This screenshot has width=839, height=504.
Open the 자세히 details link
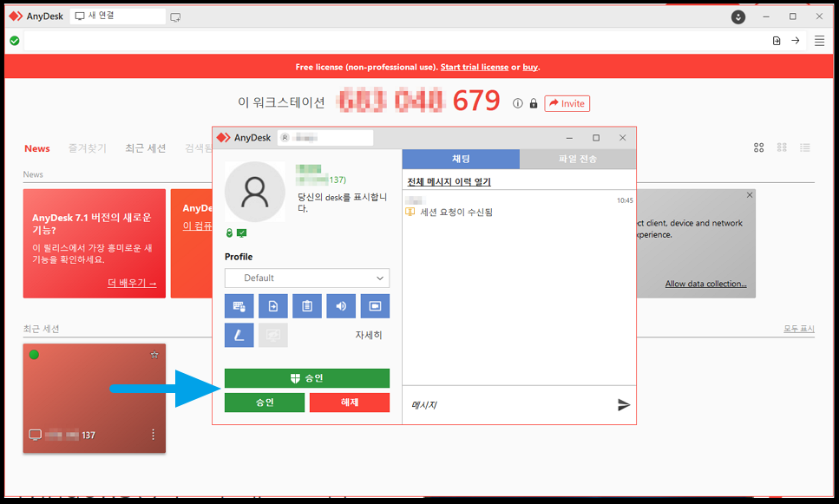(369, 335)
